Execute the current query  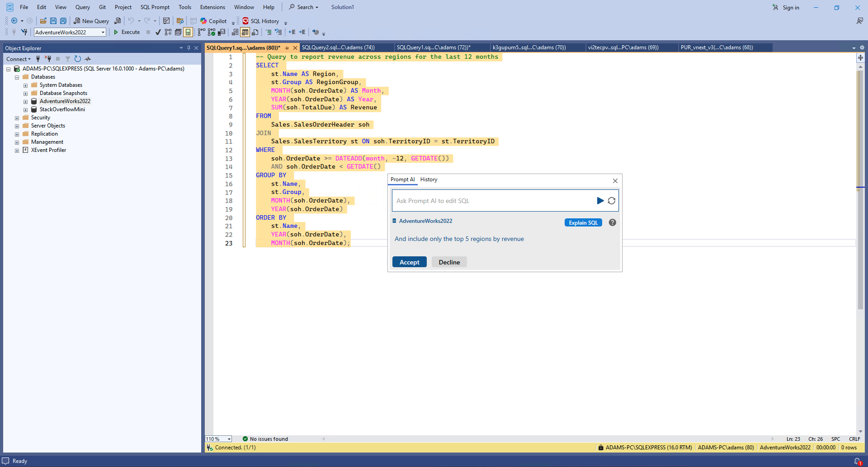[127, 32]
